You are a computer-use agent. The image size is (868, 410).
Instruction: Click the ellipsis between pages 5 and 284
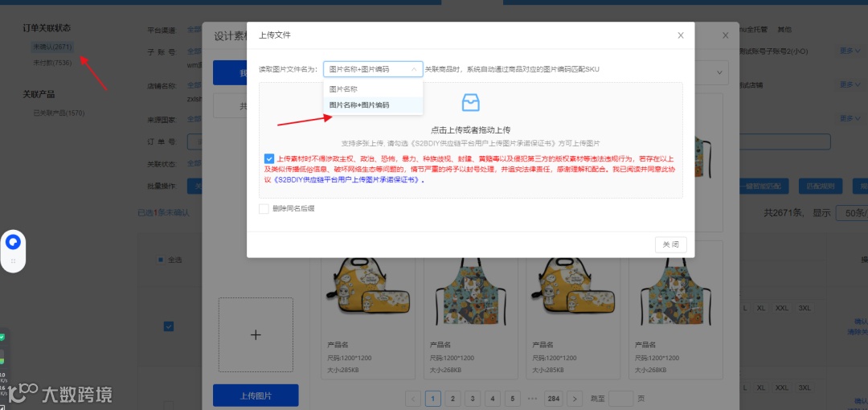[532, 398]
